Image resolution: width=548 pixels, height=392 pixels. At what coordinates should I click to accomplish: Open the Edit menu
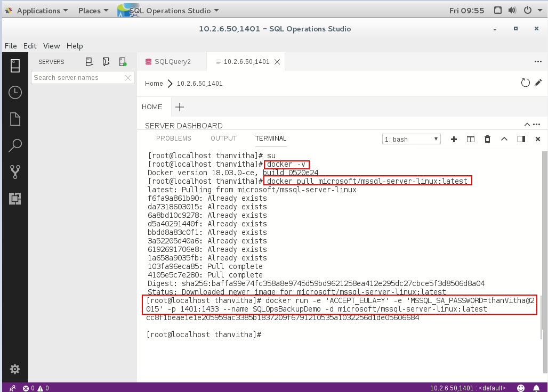coord(30,46)
